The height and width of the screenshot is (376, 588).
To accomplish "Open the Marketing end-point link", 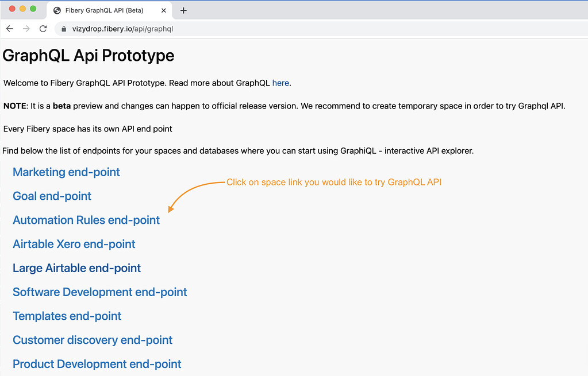I will click(x=66, y=172).
